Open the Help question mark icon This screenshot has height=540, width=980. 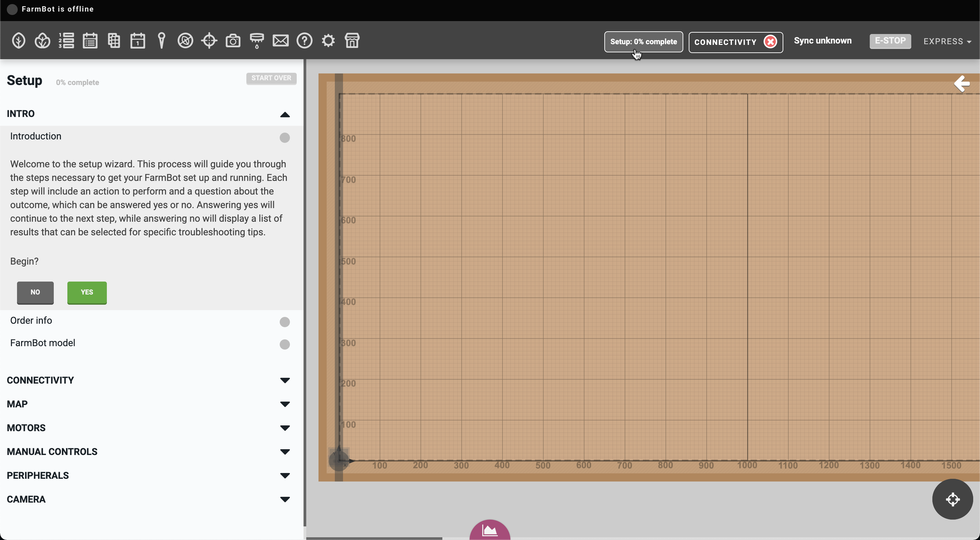(x=304, y=41)
